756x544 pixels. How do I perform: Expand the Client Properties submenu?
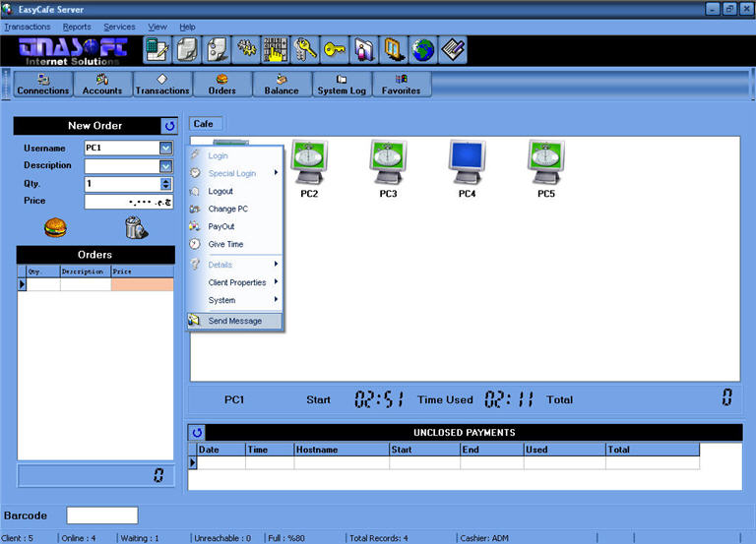(234, 282)
